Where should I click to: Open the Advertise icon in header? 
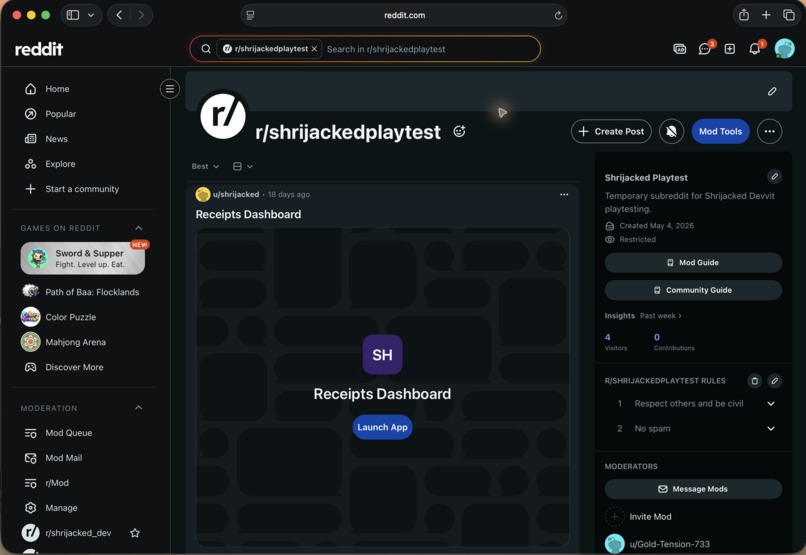pos(680,49)
